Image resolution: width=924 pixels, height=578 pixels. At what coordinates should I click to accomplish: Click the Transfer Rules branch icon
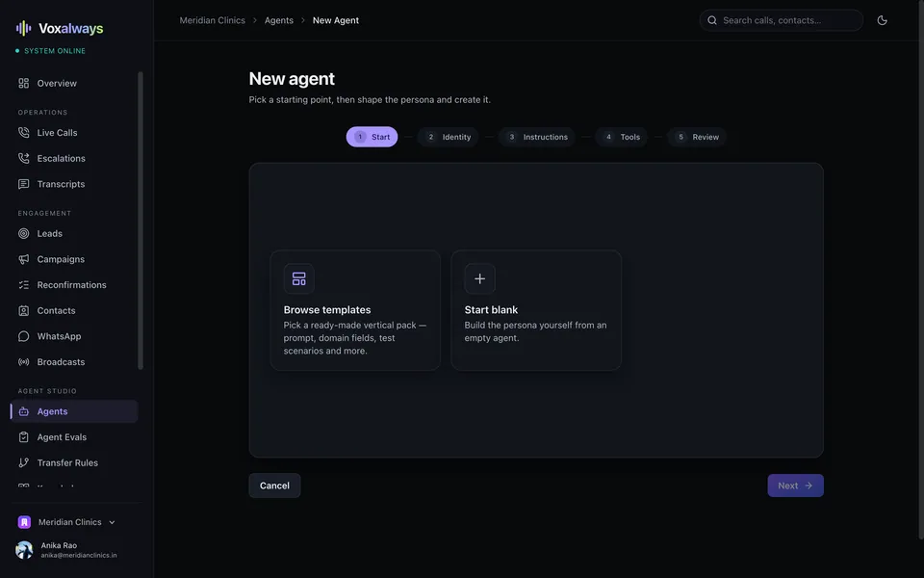point(23,462)
